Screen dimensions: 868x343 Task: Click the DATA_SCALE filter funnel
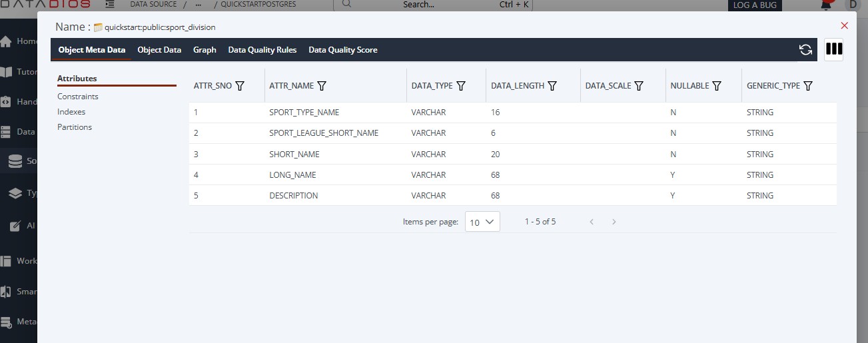(638, 86)
